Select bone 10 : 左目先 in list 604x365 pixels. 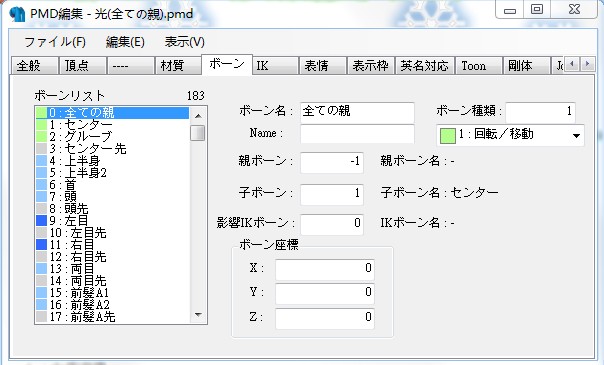pyautogui.click(x=112, y=233)
